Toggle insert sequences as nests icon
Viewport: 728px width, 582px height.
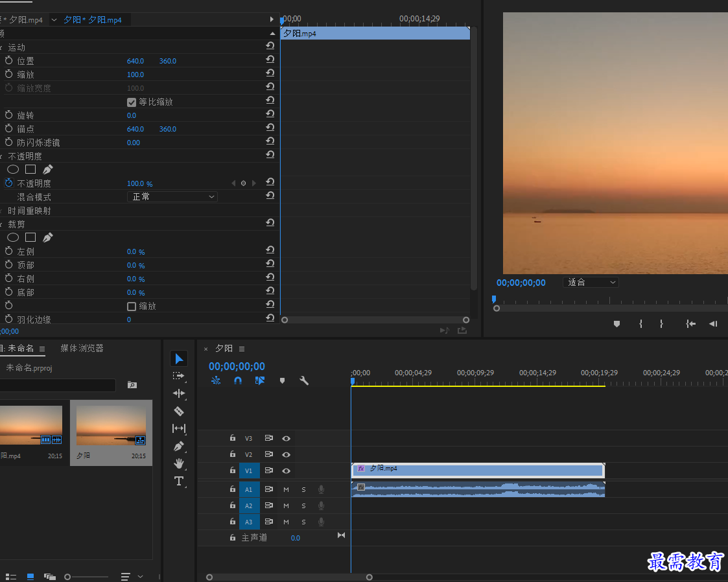click(x=216, y=380)
